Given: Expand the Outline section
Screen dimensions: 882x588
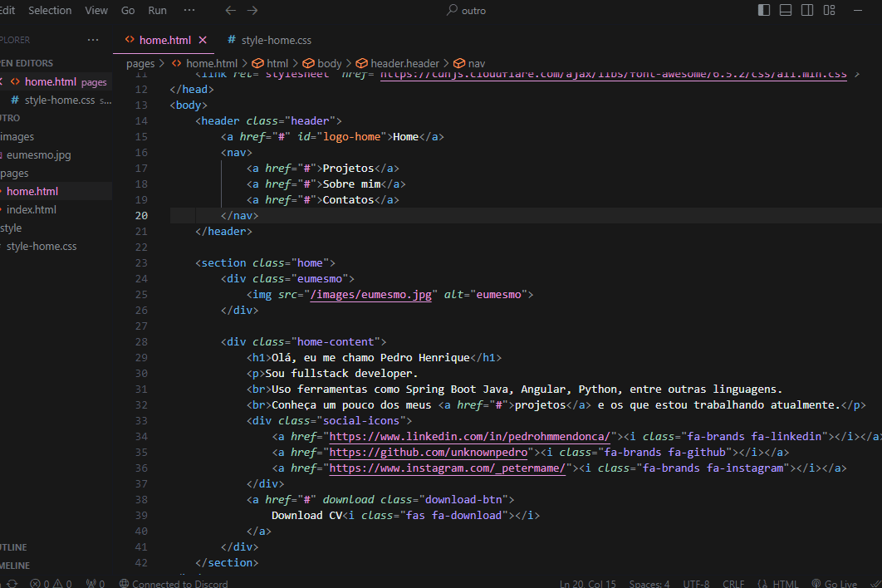Looking at the screenshot, I should coord(13,547).
